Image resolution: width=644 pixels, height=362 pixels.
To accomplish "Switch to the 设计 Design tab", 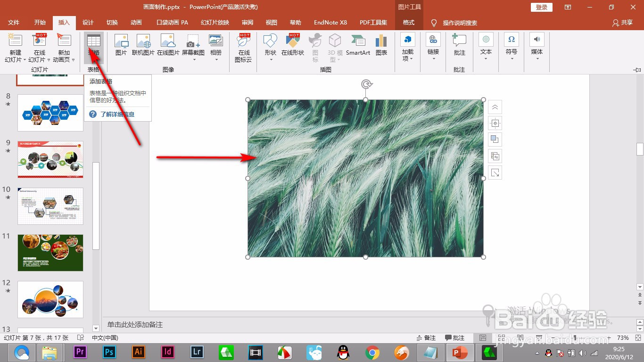I will [88, 23].
